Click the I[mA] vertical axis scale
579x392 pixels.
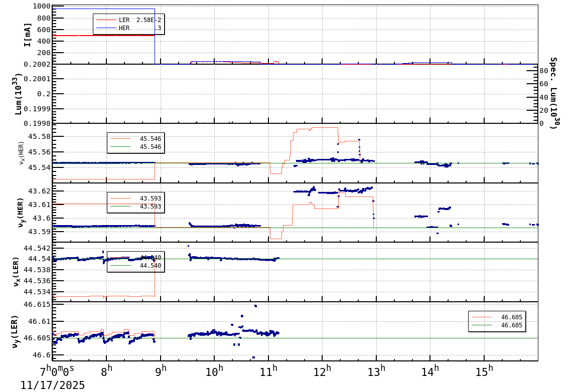[x=28, y=34]
